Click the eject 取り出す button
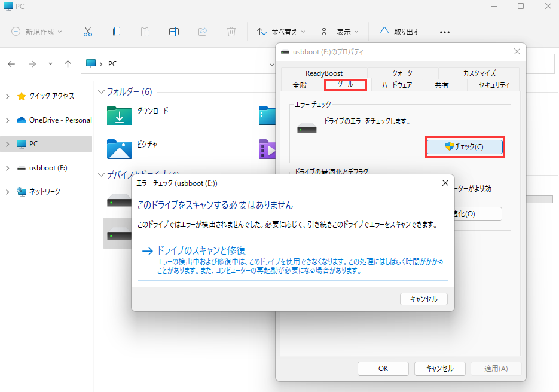 coord(399,32)
